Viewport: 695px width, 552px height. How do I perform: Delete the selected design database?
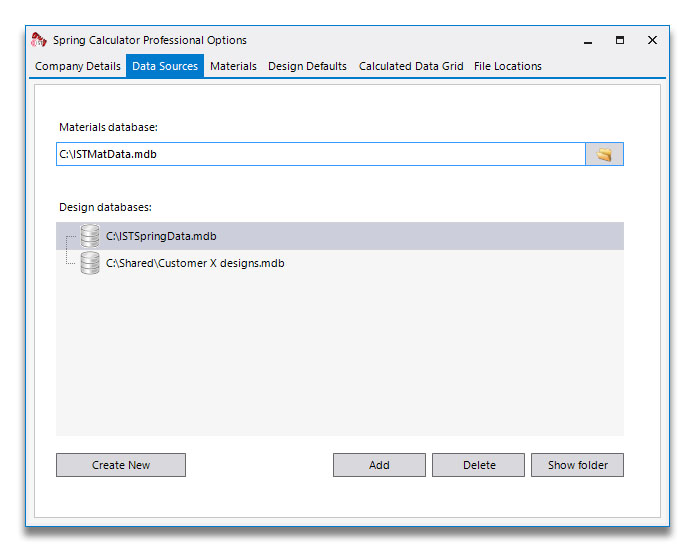pos(478,465)
